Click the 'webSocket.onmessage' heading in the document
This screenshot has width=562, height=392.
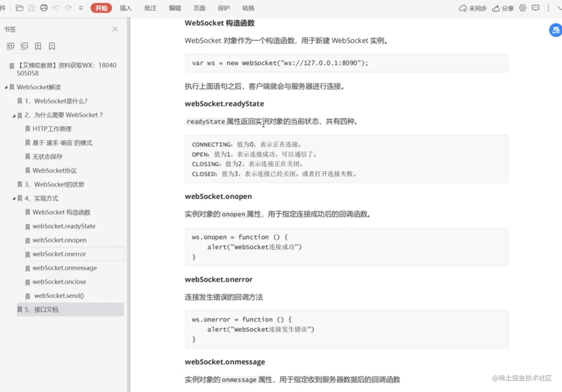(225, 362)
